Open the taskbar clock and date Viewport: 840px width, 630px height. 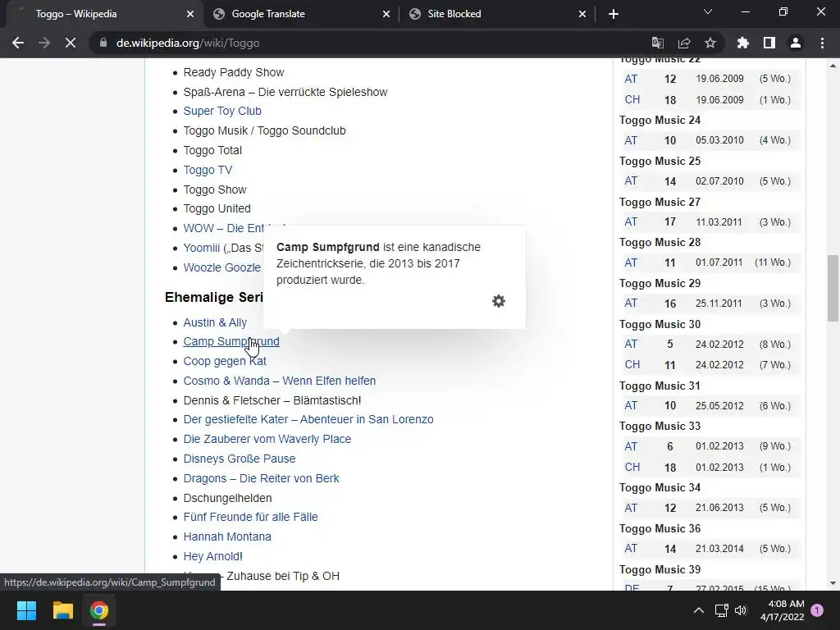pos(782,610)
